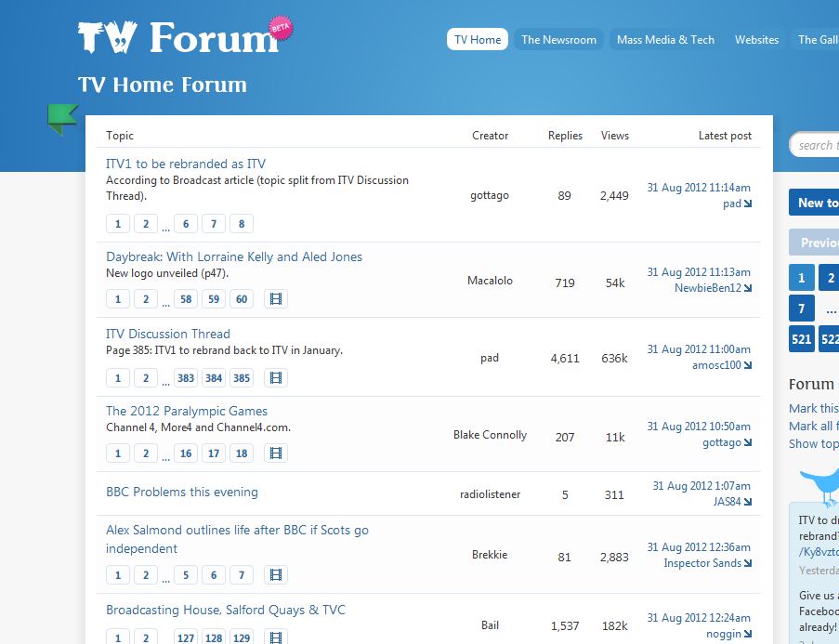Screen dimensions: 839x644
Task: Open latest post dated 31 Aug 2012 11:14am
Action: point(699,188)
